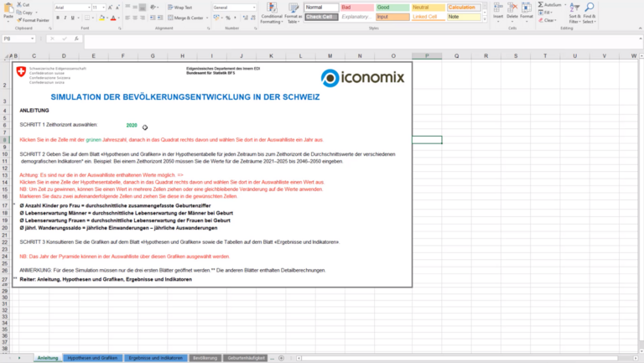
Task: Open Conditional Formatting menu
Action: point(272,13)
